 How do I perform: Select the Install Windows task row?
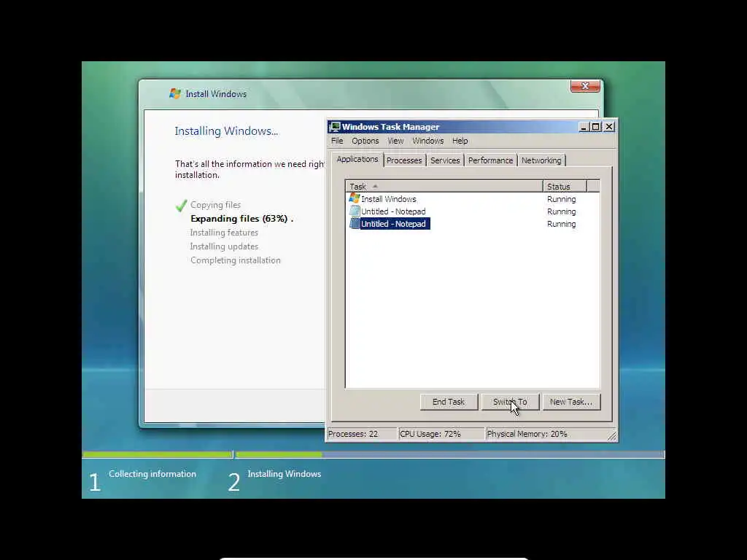click(x=473, y=199)
